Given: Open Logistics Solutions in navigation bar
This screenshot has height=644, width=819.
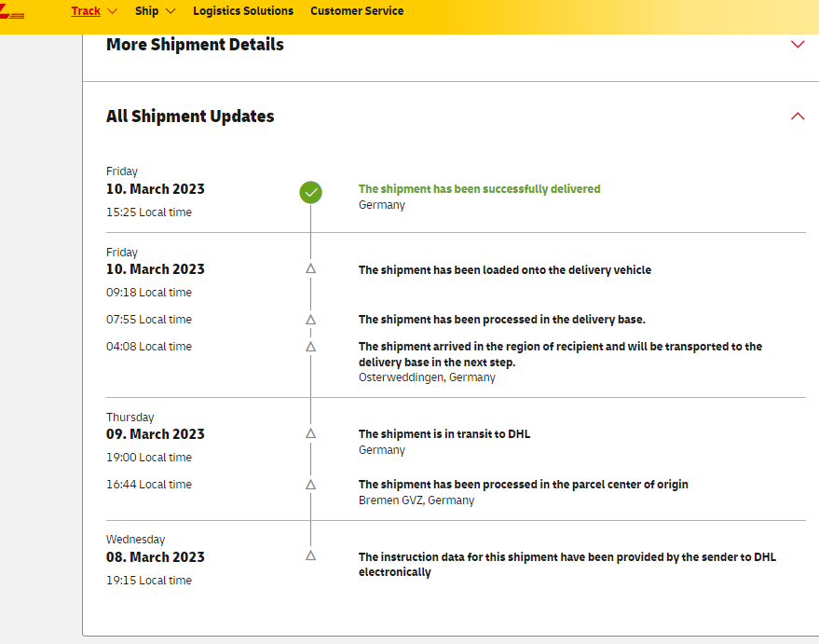Looking at the screenshot, I should point(243,11).
